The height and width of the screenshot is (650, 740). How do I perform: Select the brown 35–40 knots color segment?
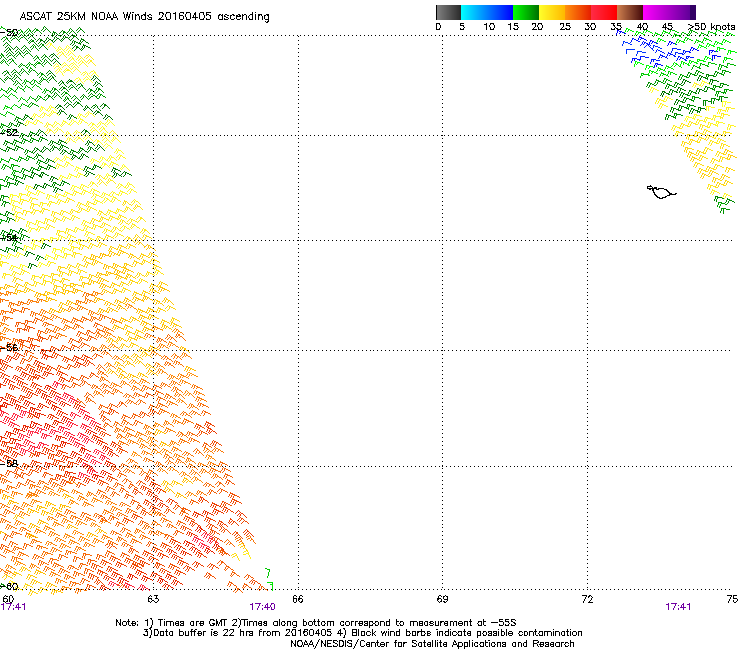(x=630, y=12)
